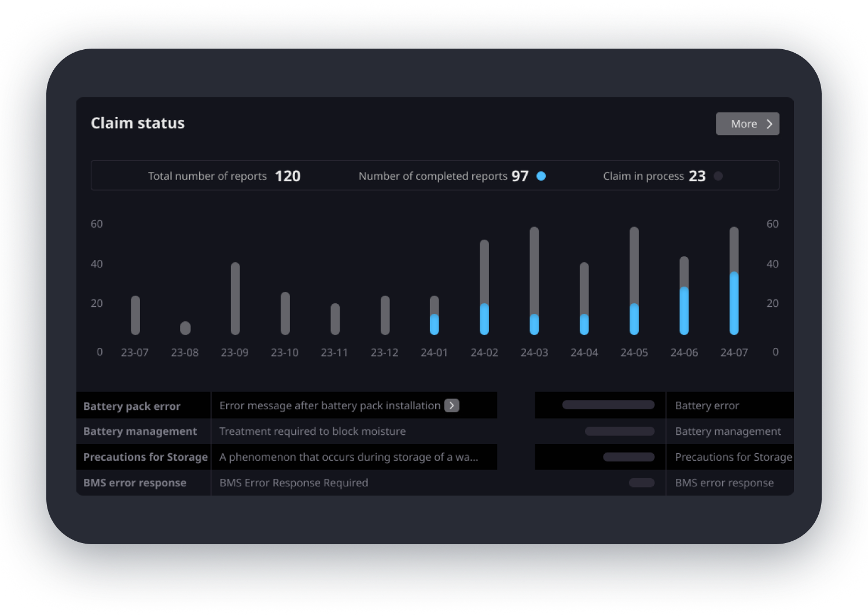Screen dimensions: 868x616
Task: Select the 24-07 chart bar
Action: point(734,281)
